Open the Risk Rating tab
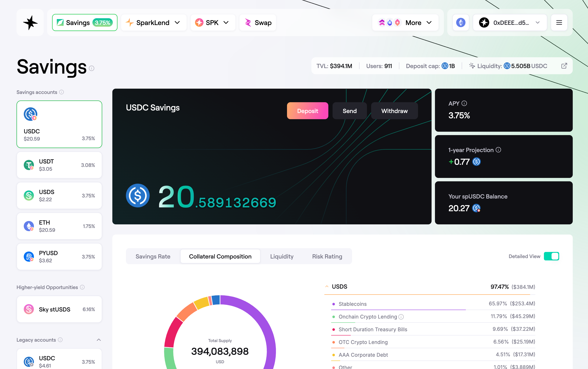The image size is (588, 369). [327, 256]
